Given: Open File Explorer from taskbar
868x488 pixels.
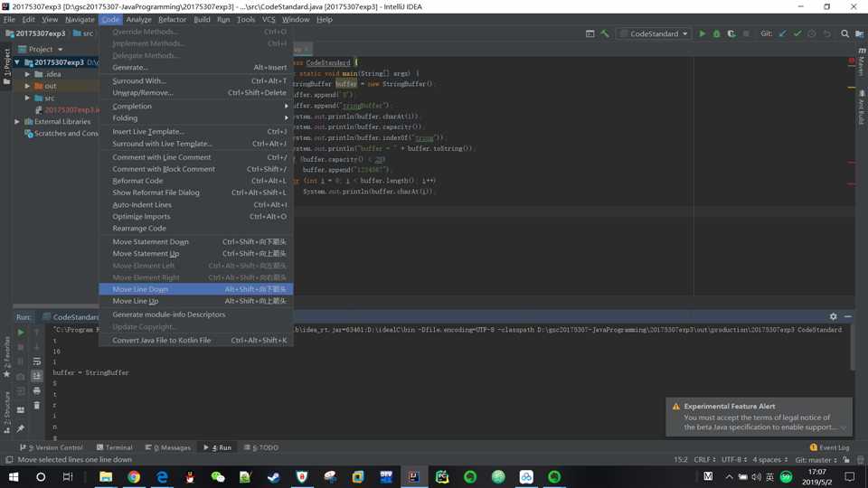Looking at the screenshot, I should pos(106,476).
